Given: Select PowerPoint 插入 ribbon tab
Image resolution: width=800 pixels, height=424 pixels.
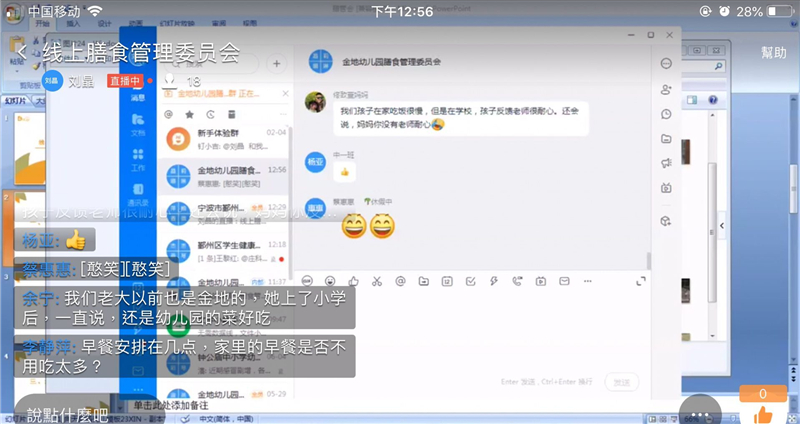Looking at the screenshot, I should click(73, 23).
